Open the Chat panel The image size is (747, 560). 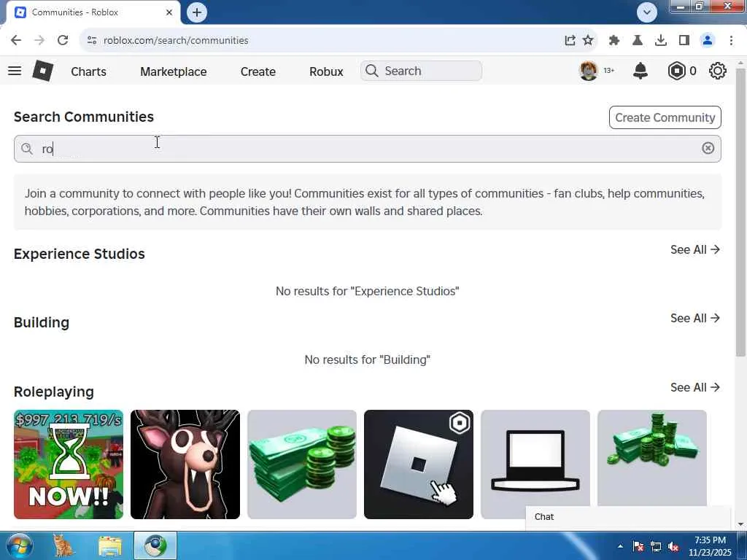[x=628, y=517]
